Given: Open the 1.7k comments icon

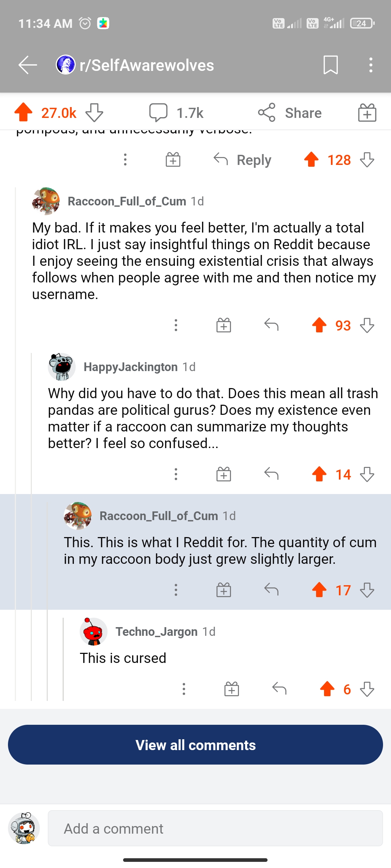Looking at the screenshot, I should (158, 112).
